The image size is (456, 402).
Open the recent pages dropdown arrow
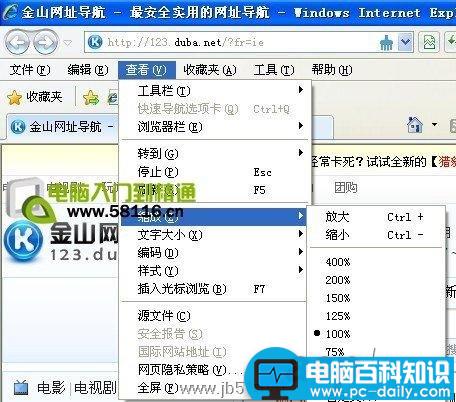pos(68,43)
